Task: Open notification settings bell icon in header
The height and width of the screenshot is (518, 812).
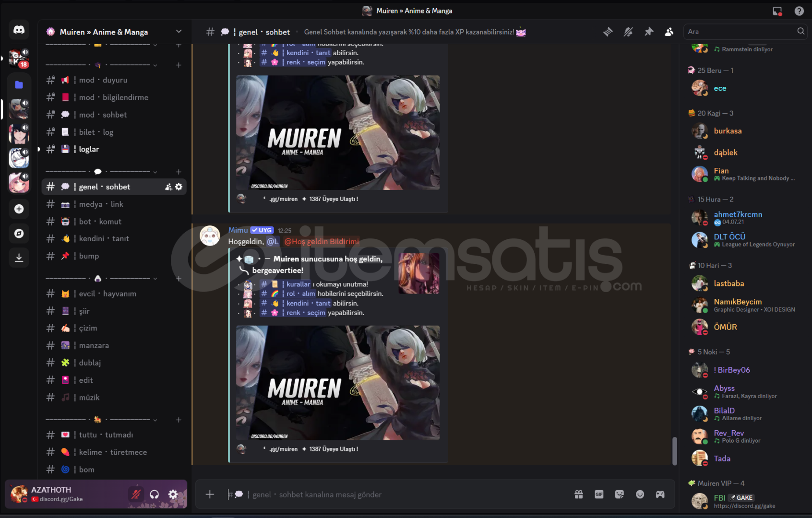Action: point(628,32)
